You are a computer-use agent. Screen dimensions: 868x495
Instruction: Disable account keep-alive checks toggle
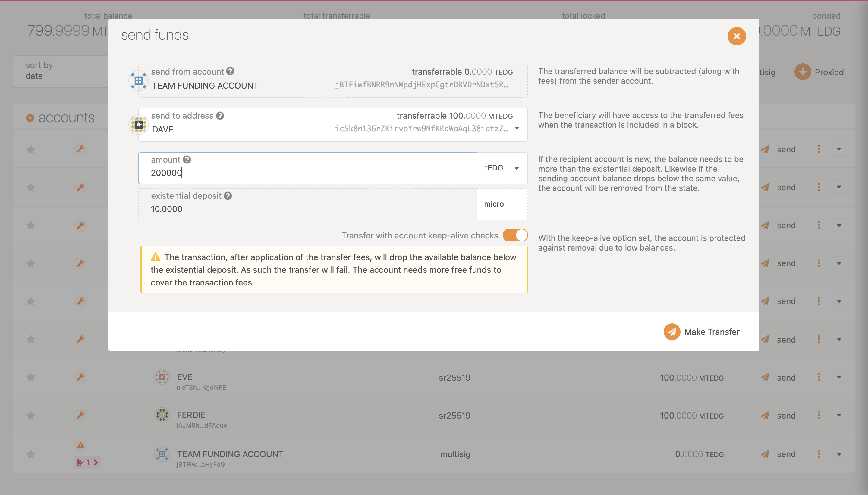pyautogui.click(x=515, y=235)
